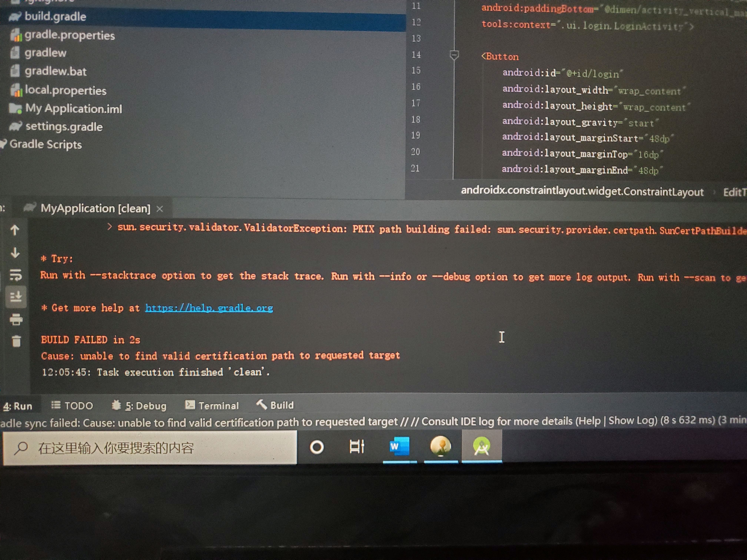Open https://help.gradle.org link

coord(209,308)
